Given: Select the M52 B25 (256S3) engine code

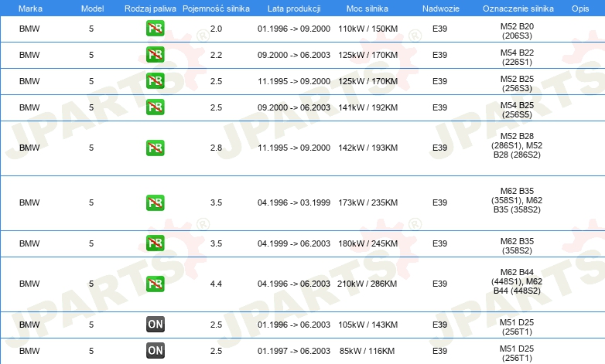Looking at the screenshot, I should coord(517,83).
